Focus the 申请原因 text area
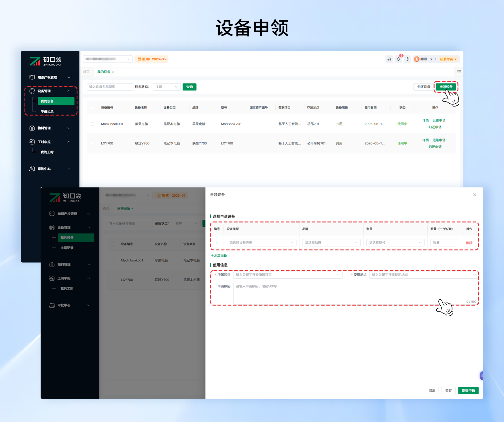Viewport: 504px width, 422px height. (356, 294)
